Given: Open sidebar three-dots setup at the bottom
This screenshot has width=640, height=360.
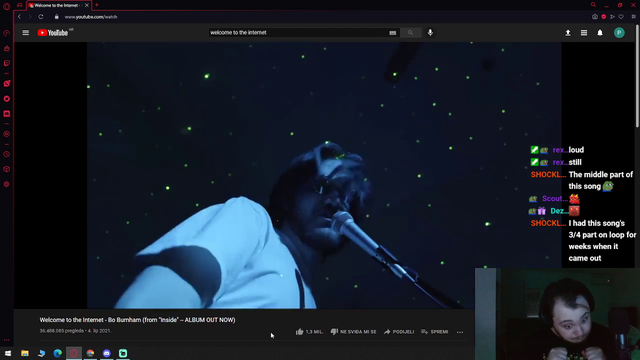Looking at the screenshot, I should pyautogui.click(x=7, y=340).
